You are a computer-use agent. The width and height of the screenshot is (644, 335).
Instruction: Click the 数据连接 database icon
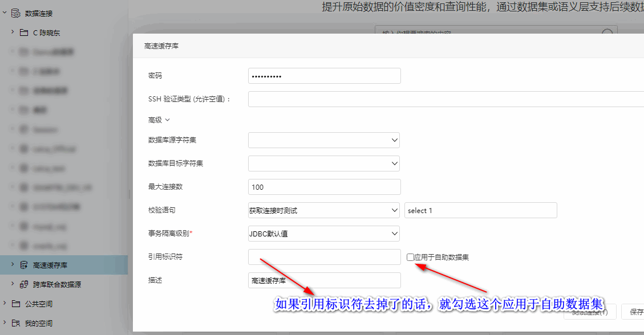point(15,13)
